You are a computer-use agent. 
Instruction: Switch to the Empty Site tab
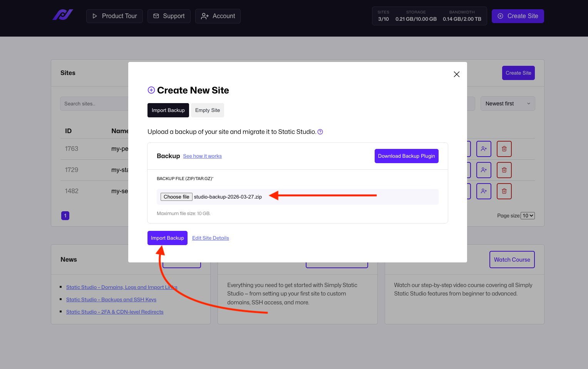click(208, 110)
